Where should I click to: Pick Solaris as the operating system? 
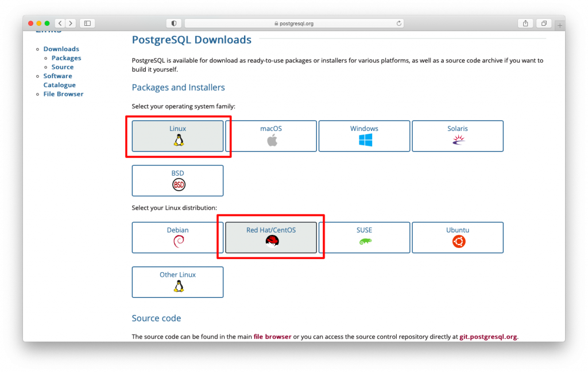tap(457, 136)
